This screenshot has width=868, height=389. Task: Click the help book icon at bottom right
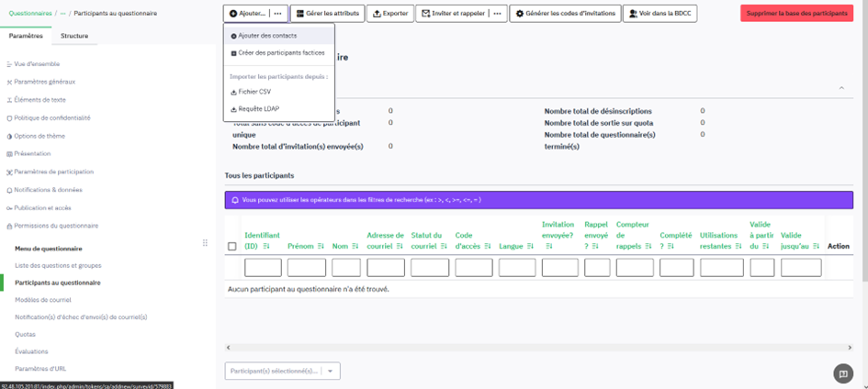pos(842,373)
